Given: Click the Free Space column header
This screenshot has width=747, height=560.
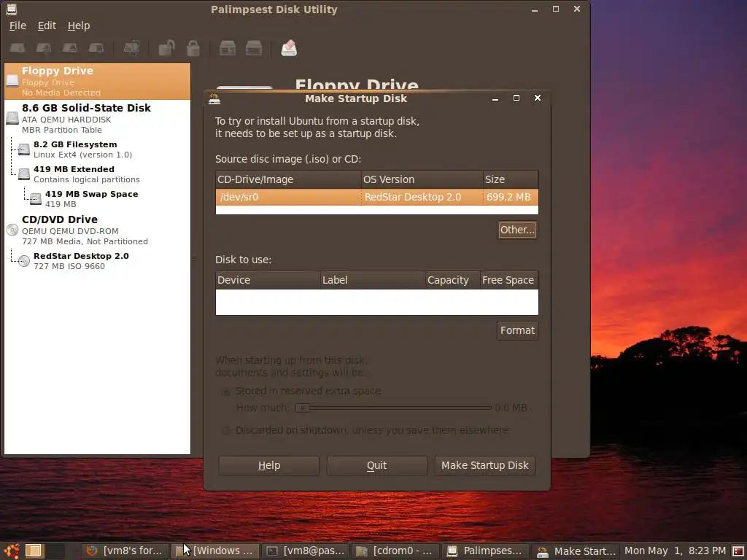Looking at the screenshot, I should click(509, 280).
